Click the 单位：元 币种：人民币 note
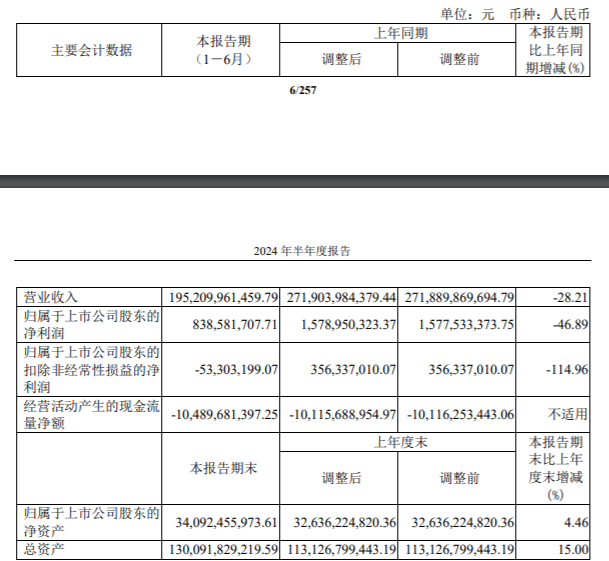Viewport: 609px width, 561px height. [x=515, y=14]
